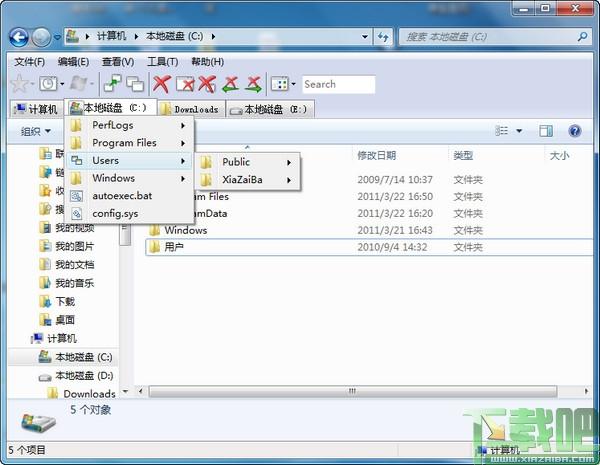The height and width of the screenshot is (465, 600).
Task: Open the address bar history dropdown arrow
Action: pyautogui.click(x=365, y=37)
